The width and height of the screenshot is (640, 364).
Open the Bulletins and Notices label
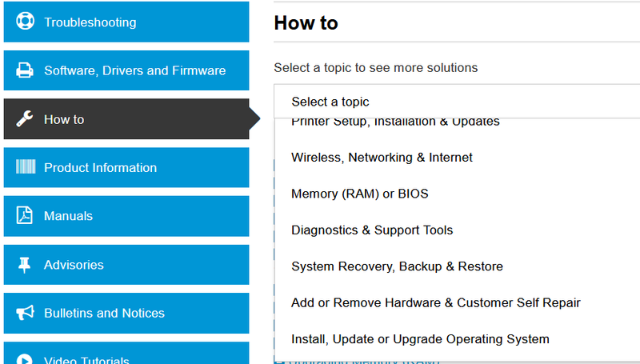(104, 314)
